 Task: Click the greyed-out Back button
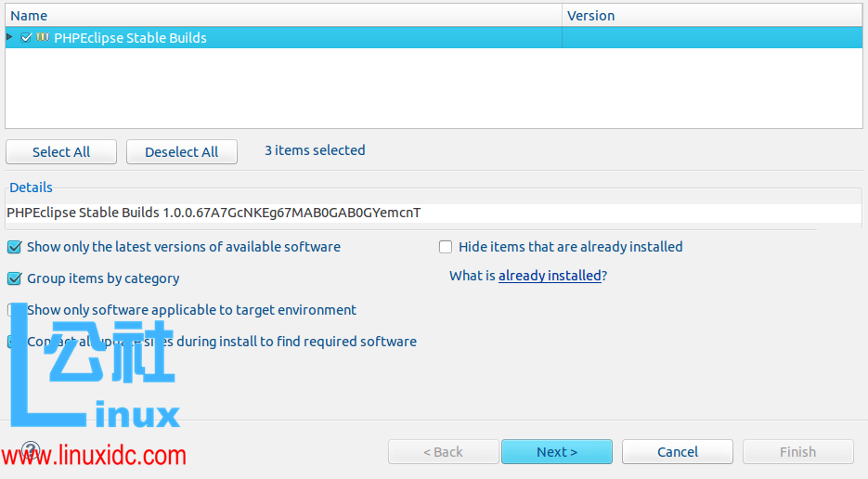point(443,452)
